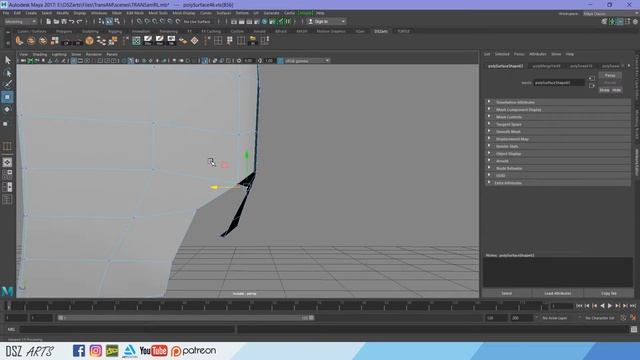This screenshot has height=360, width=640.
Task: Open the Patreon logo in banner
Action: [x=193, y=351]
